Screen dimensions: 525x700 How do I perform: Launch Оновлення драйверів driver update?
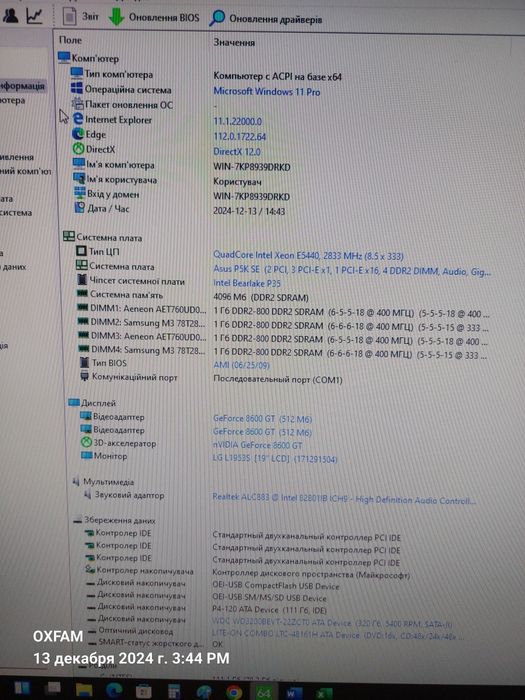[266, 18]
